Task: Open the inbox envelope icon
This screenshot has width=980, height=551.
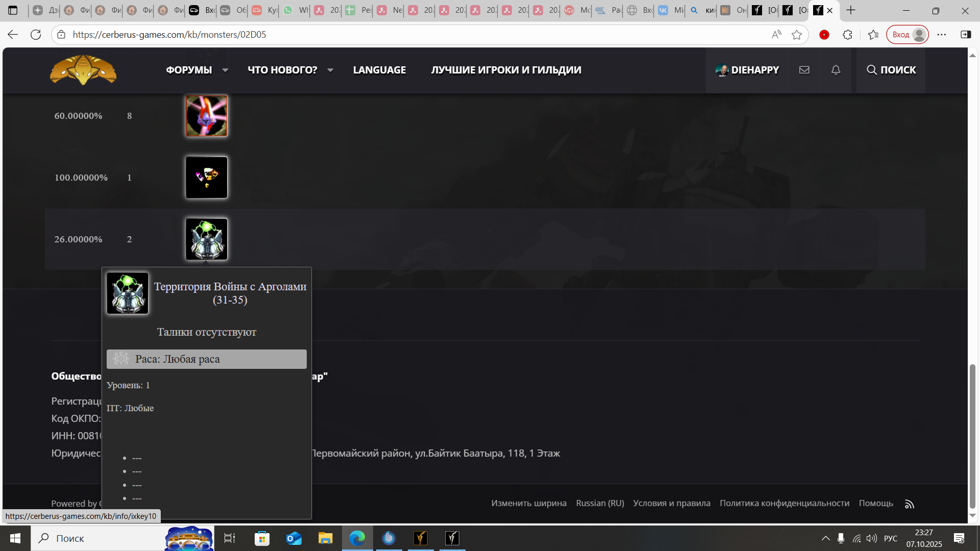Action: [804, 70]
